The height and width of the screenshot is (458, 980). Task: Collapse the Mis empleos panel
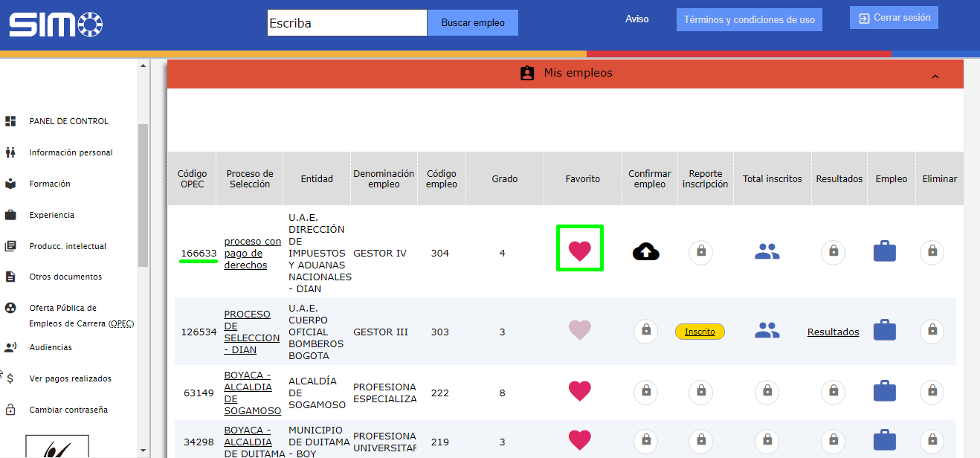tap(935, 76)
